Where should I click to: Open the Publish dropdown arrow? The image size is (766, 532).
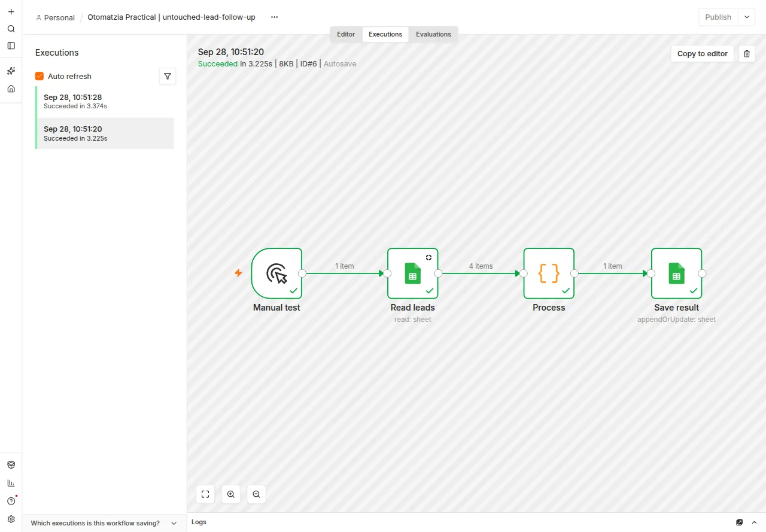pyautogui.click(x=746, y=17)
